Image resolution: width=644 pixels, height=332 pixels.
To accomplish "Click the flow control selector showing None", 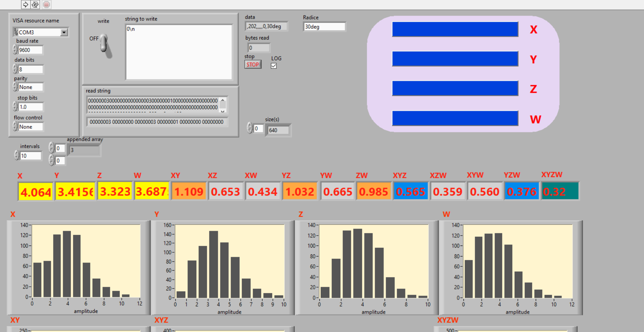I will pyautogui.click(x=30, y=127).
